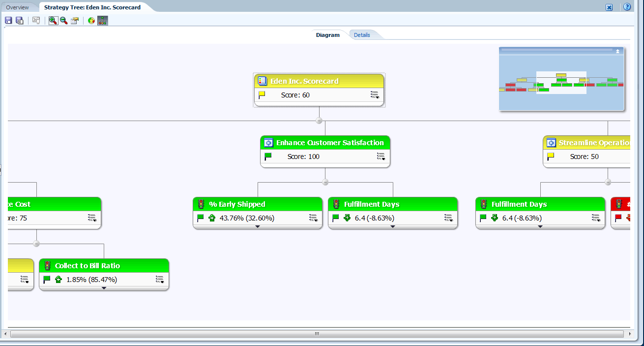Open the help icon at top right
Screen dimensions: 644x346
627,7
